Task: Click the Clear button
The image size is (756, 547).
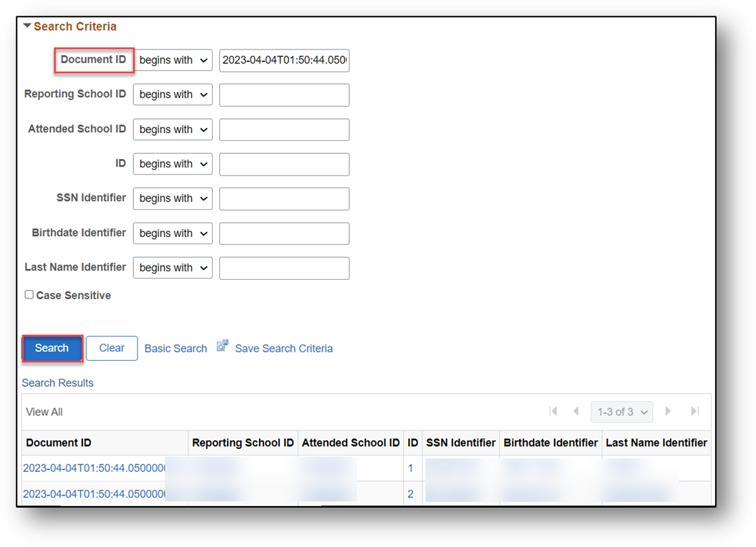Action: point(112,348)
